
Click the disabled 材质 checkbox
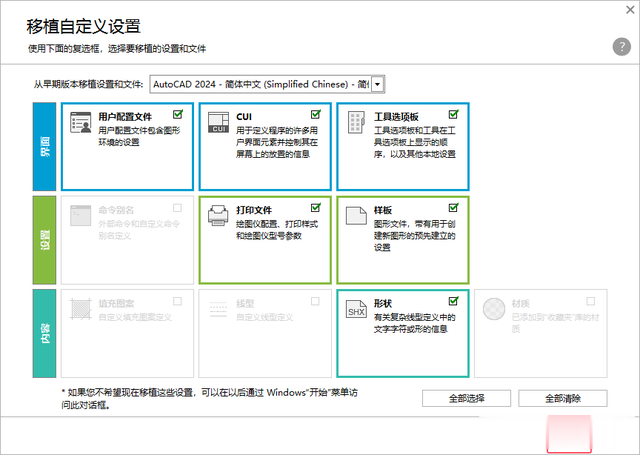(591, 301)
